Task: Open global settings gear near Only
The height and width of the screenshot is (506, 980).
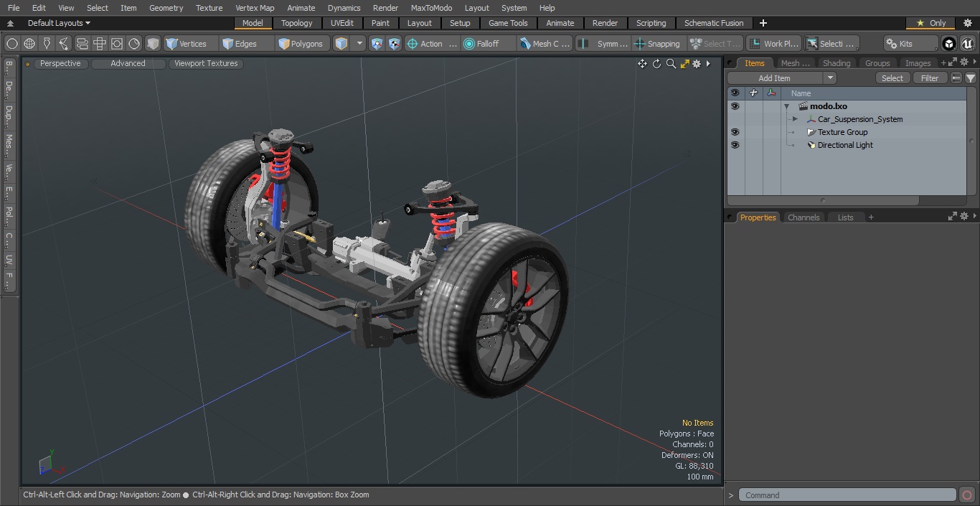Action: pyautogui.click(x=968, y=23)
